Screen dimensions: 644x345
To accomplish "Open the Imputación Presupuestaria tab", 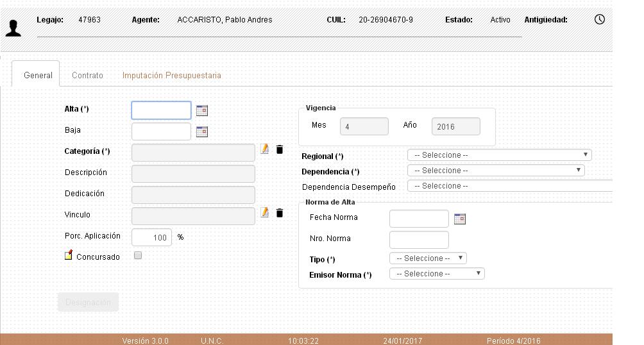I will pos(171,75).
